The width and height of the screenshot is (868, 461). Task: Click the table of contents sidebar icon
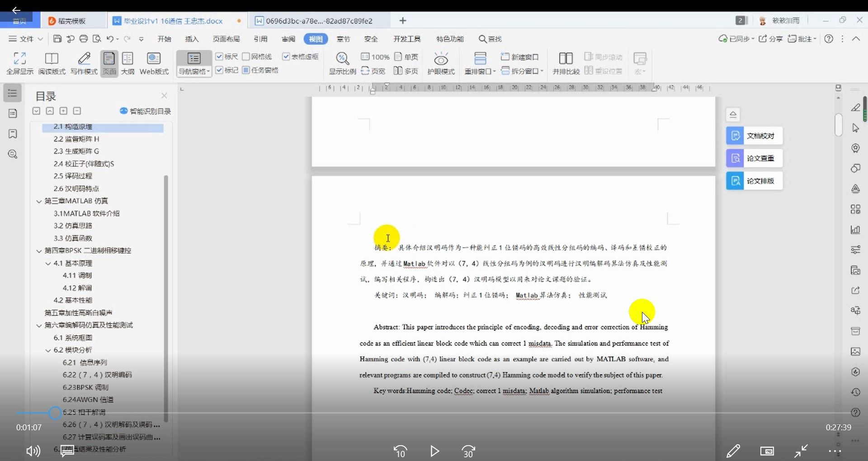13,93
